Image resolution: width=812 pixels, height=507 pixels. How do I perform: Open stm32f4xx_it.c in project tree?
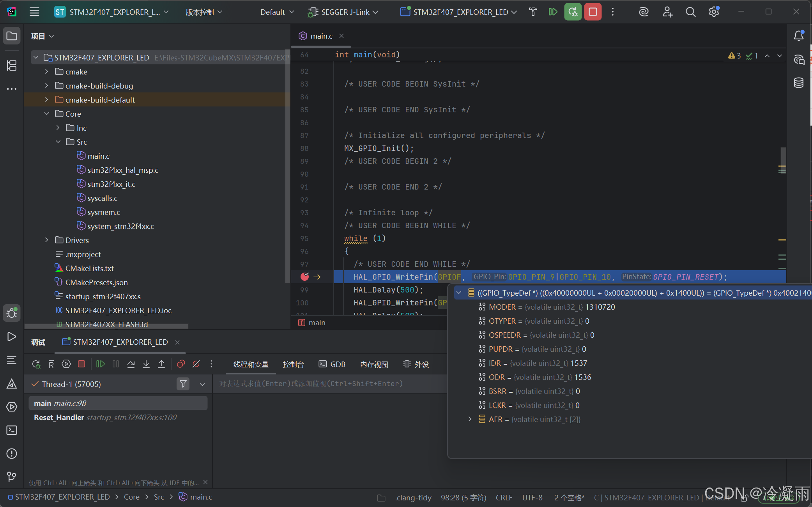point(111,184)
